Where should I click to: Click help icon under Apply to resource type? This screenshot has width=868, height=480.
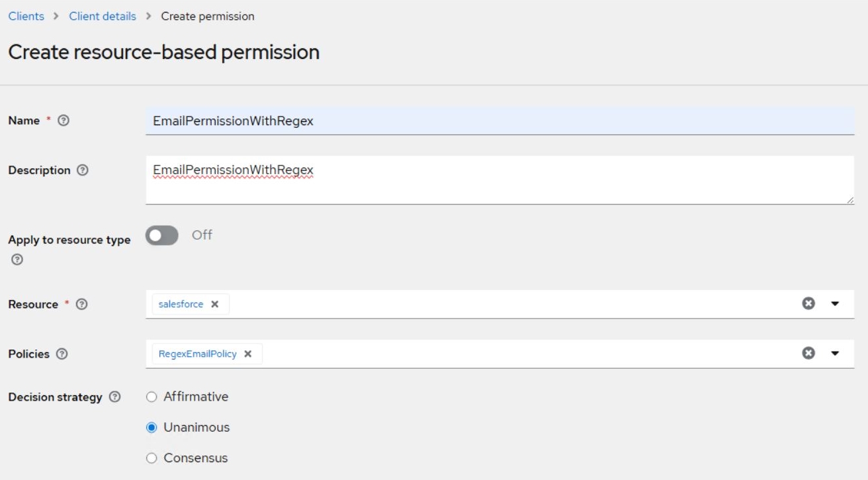17,260
